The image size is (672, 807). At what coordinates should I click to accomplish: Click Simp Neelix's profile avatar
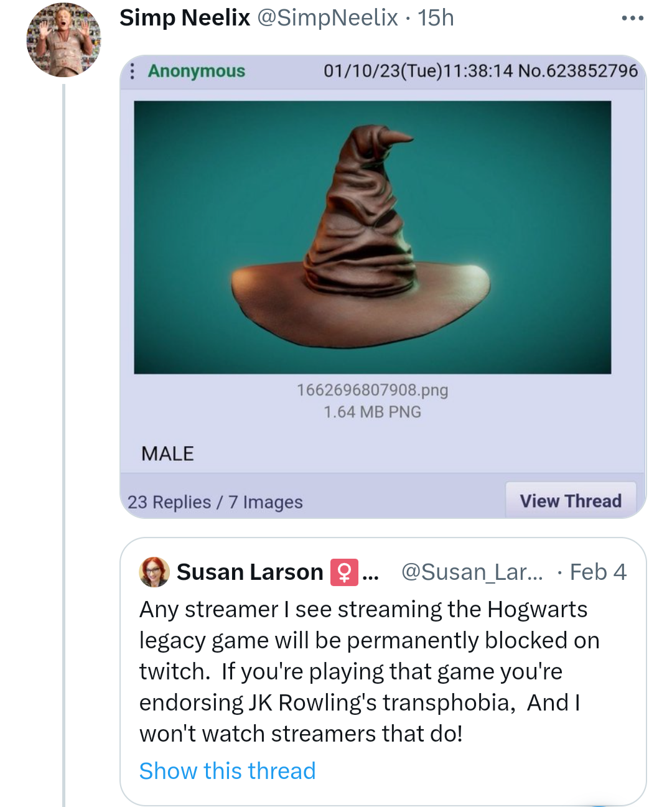pos(63,40)
